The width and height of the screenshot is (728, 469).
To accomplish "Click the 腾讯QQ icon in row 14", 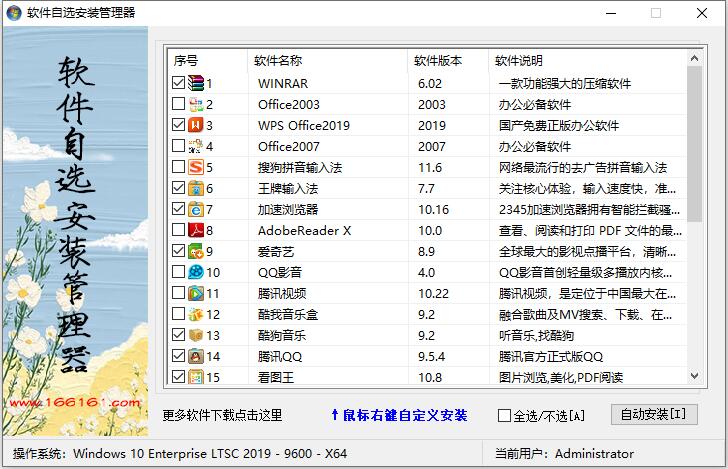I will [195, 356].
